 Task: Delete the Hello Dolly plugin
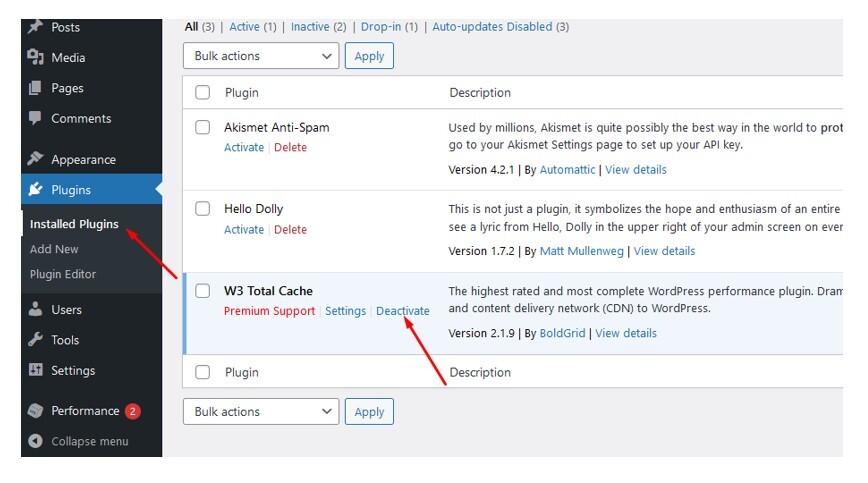[x=290, y=230]
